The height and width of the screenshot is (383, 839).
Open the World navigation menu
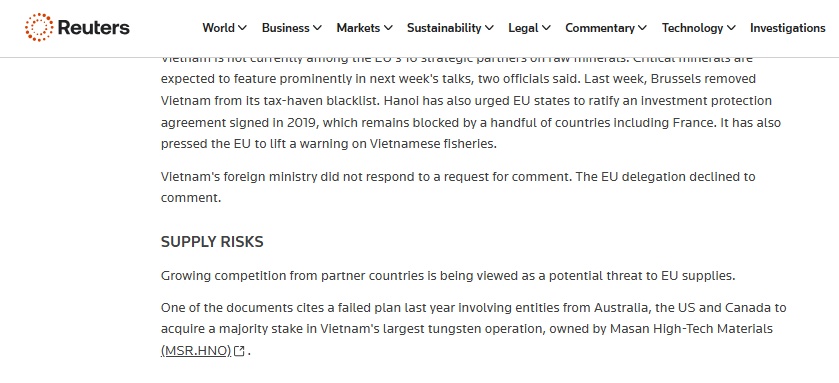coord(218,28)
